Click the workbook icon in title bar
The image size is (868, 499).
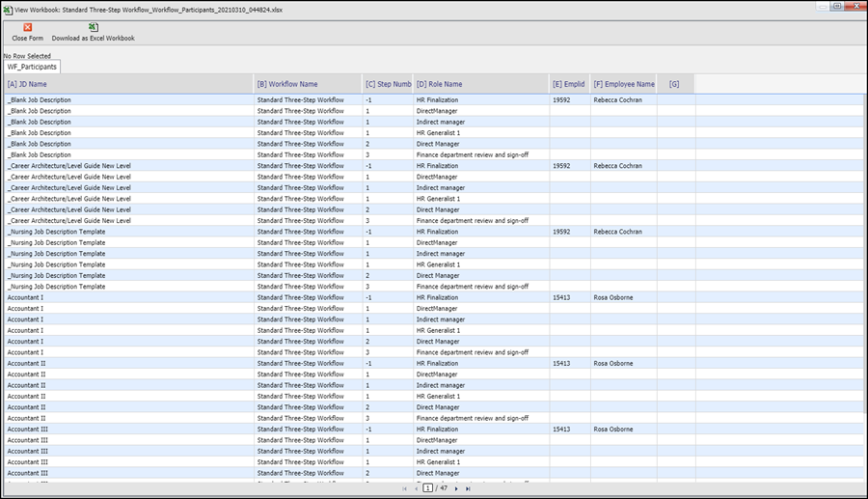pyautogui.click(x=8, y=10)
